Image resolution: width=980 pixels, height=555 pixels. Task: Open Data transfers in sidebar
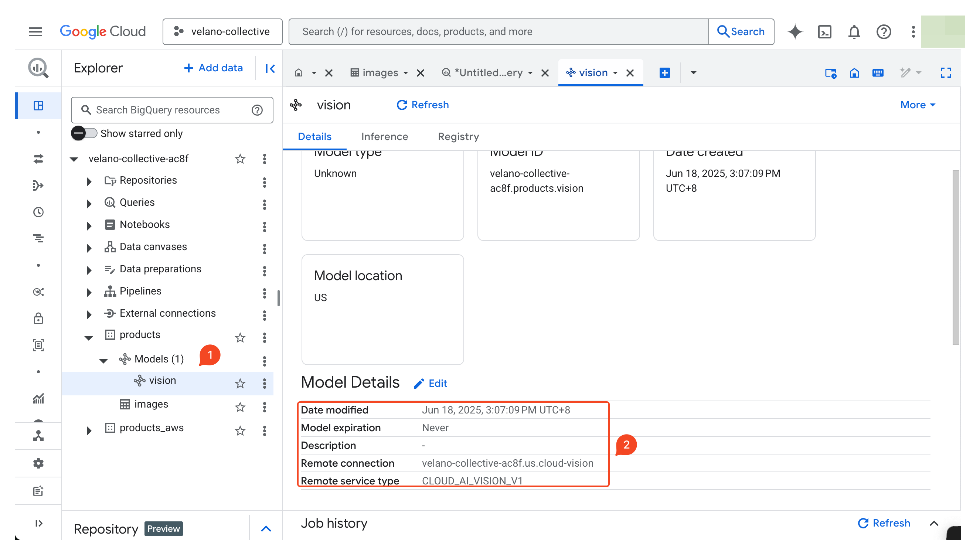(38, 159)
